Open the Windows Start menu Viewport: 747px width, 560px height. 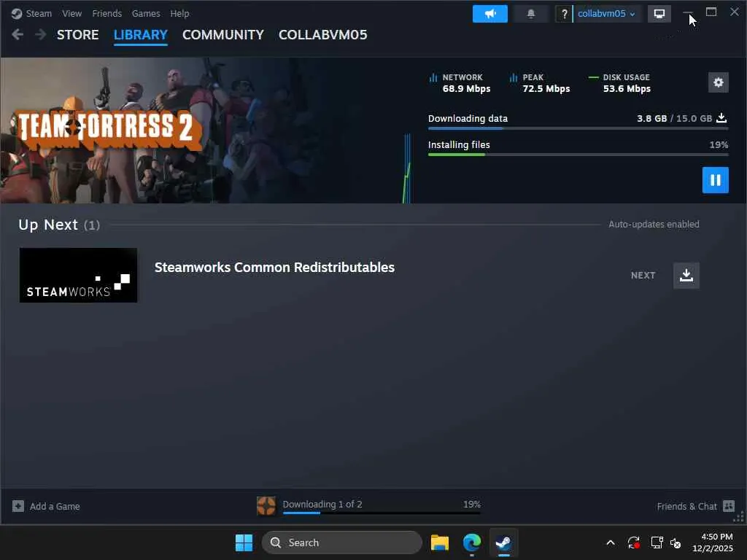(244, 542)
